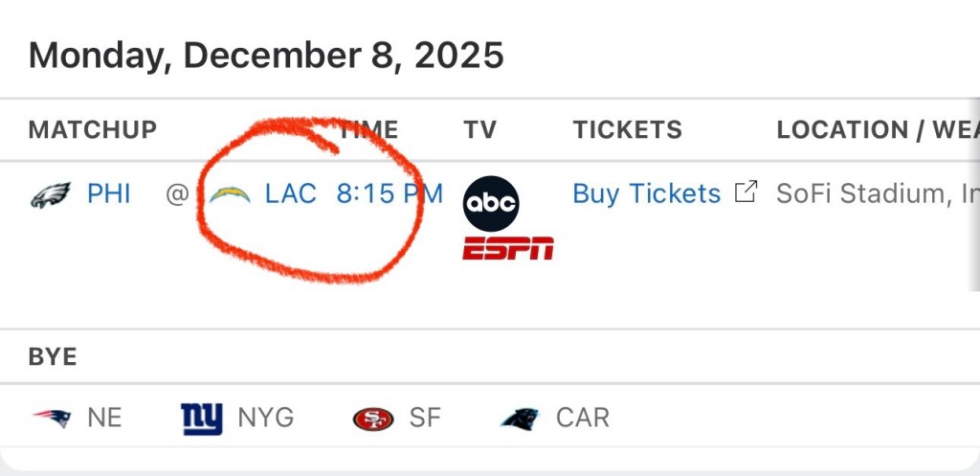Click the ABC network logo
This screenshot has width=980, height=476.
(491, 203)
